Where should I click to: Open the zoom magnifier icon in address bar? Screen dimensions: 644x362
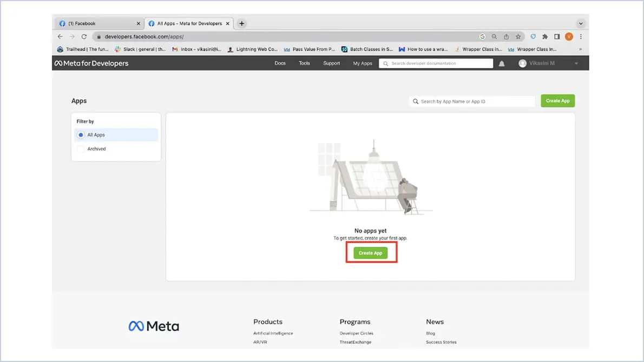(x=494, y=37)
